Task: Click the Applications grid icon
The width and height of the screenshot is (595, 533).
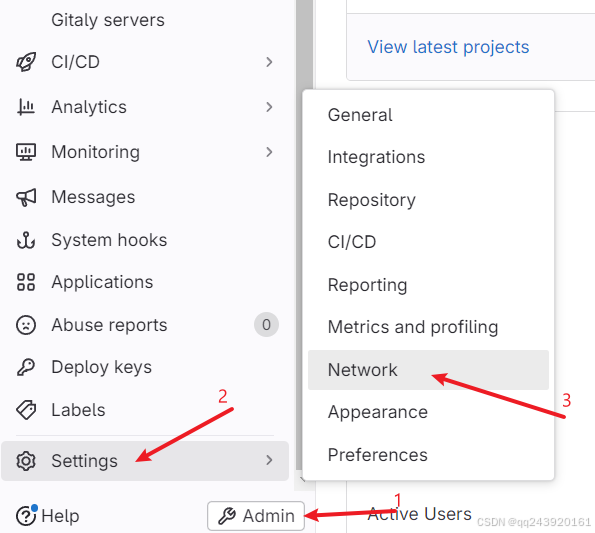Action: coord(26,282)
